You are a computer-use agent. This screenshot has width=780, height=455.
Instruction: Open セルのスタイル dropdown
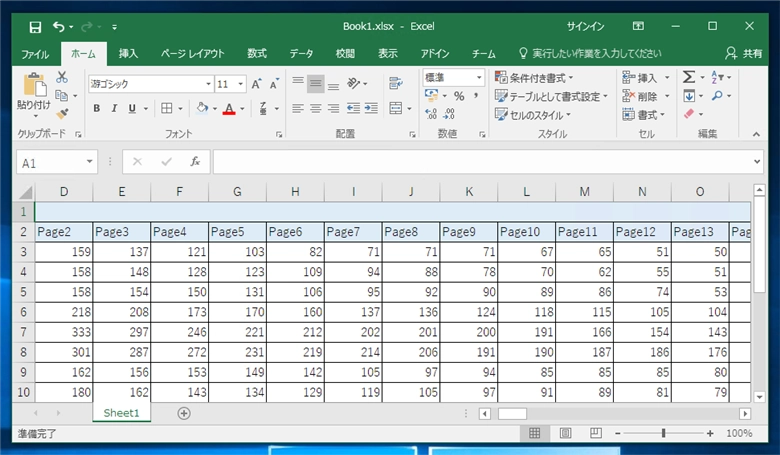click(532, 115)
